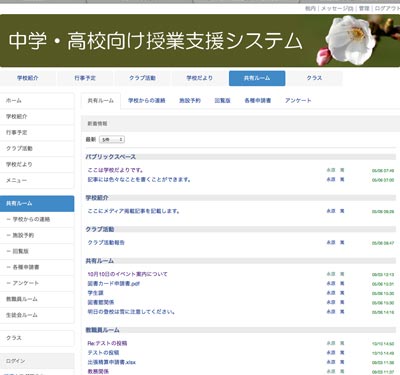Open 行事予定 in the top navigation bar
This screenshot has width=400, height=375.
click(85, 78)
